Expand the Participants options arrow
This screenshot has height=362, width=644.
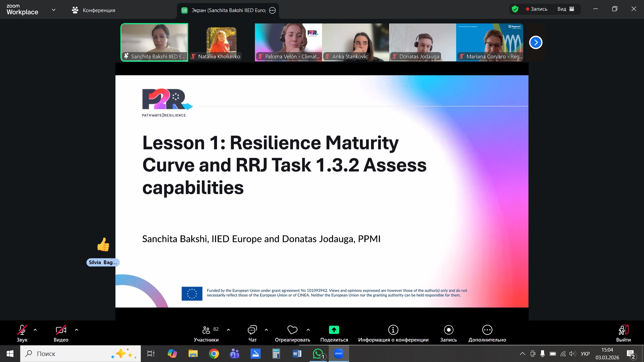tap(228, 330)
